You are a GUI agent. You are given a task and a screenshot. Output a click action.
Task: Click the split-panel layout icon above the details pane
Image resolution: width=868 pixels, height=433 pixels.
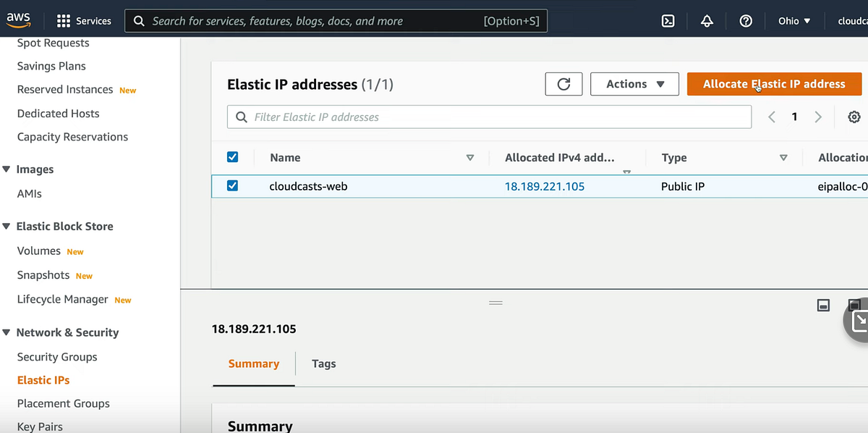[823, 305]
